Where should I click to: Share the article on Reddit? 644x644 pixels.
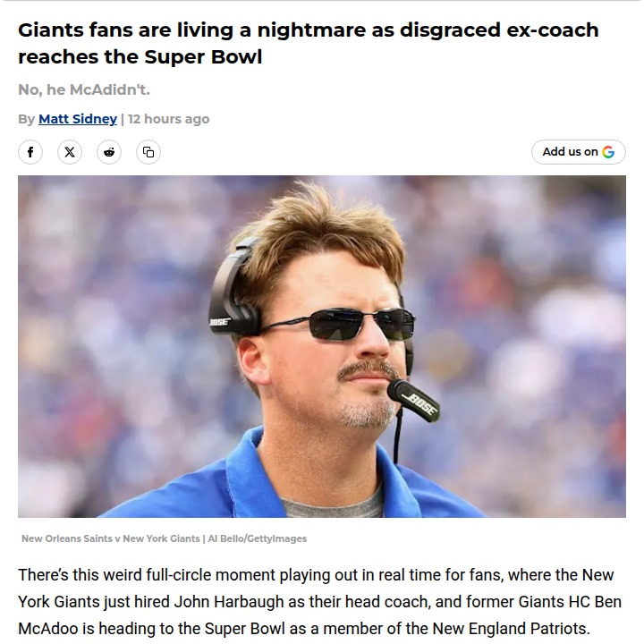tap(109, 152)
